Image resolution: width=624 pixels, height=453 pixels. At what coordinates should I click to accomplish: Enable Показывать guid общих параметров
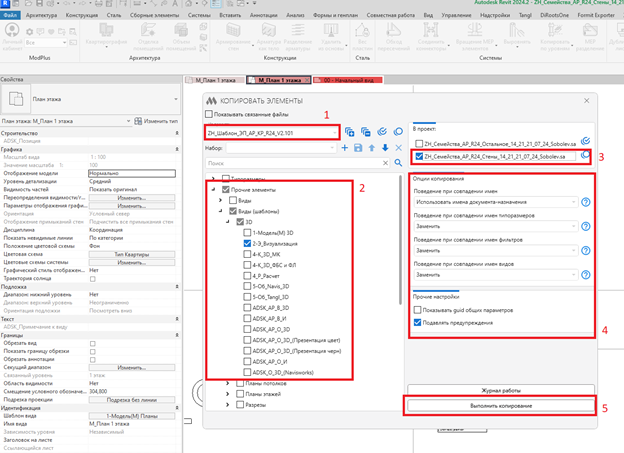(417, 310)
